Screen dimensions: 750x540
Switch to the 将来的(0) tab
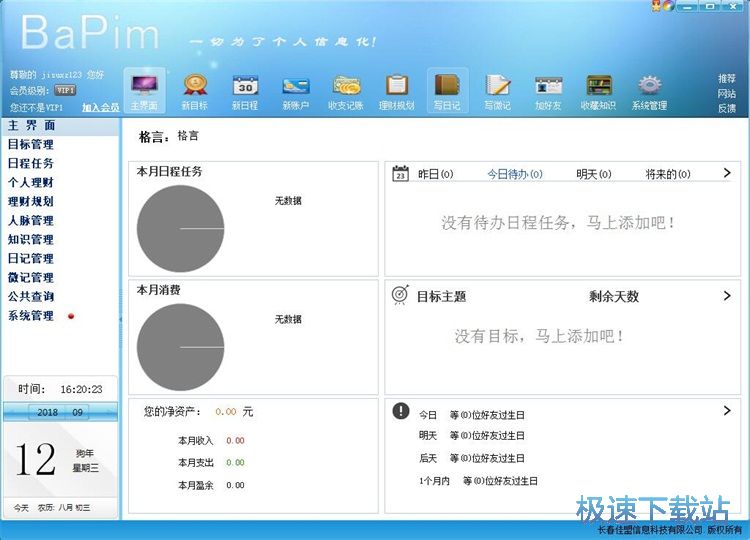(x=668, y=174)
